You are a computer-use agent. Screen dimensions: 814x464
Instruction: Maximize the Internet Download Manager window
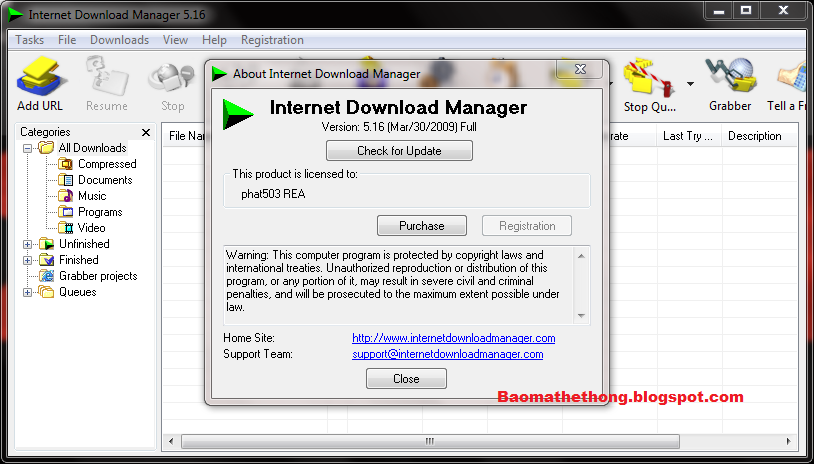[x=746, y=11]
